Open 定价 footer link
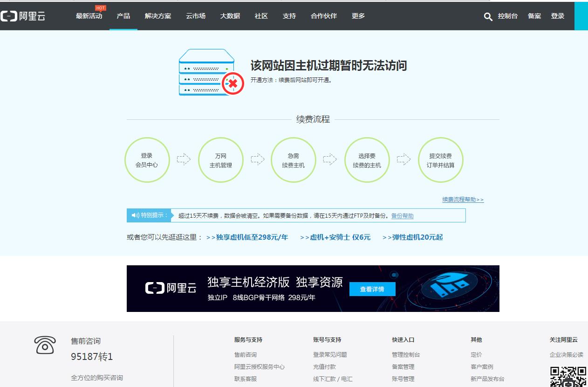The height and width of the screenshot is (387, 588). tap(476, 355)
